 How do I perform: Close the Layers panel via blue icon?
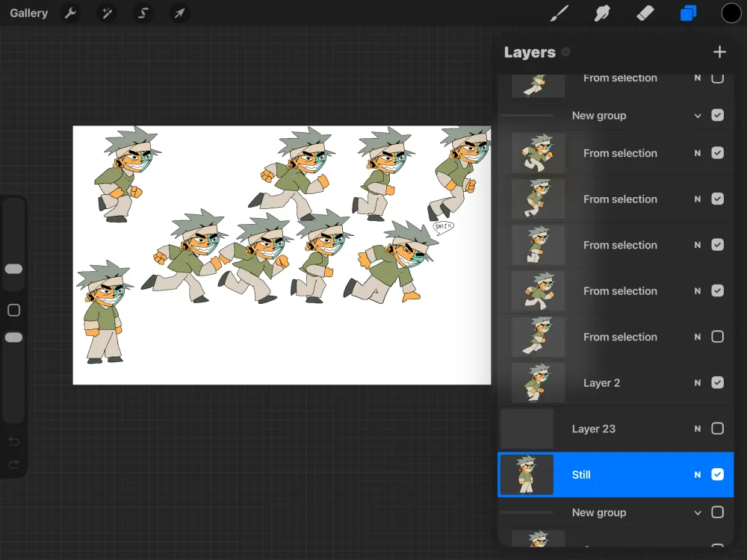[x=688, y=13]
